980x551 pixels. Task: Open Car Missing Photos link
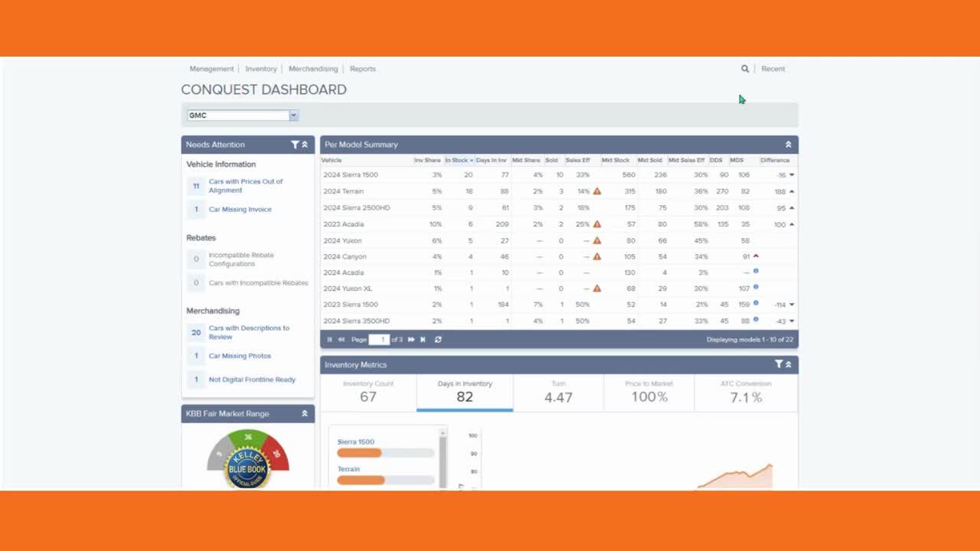pos(240,356)
